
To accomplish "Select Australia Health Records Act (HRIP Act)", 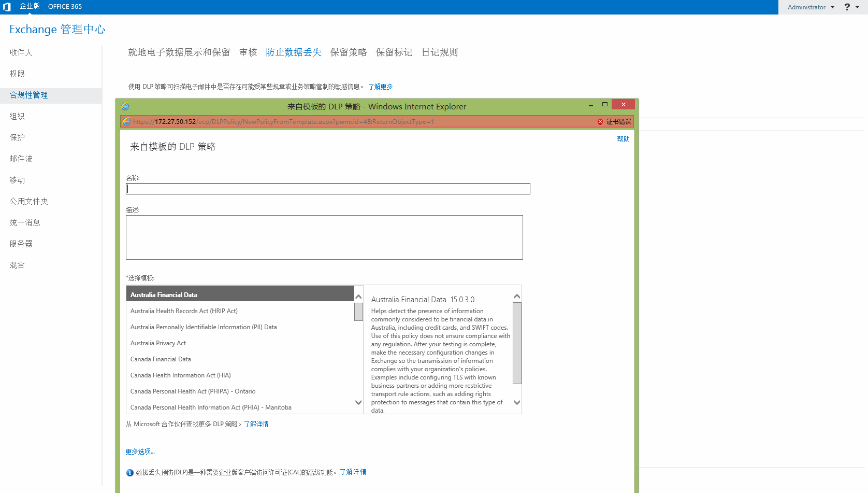I will (240, 311).
